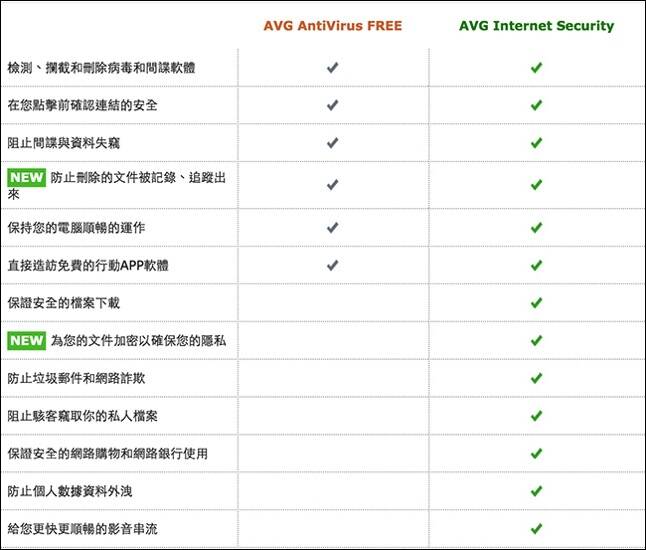The width and height of the screenshot is (646, 550).
Task: Click the NEW badge beside the deleted files feature
Action: click(26, 178)
